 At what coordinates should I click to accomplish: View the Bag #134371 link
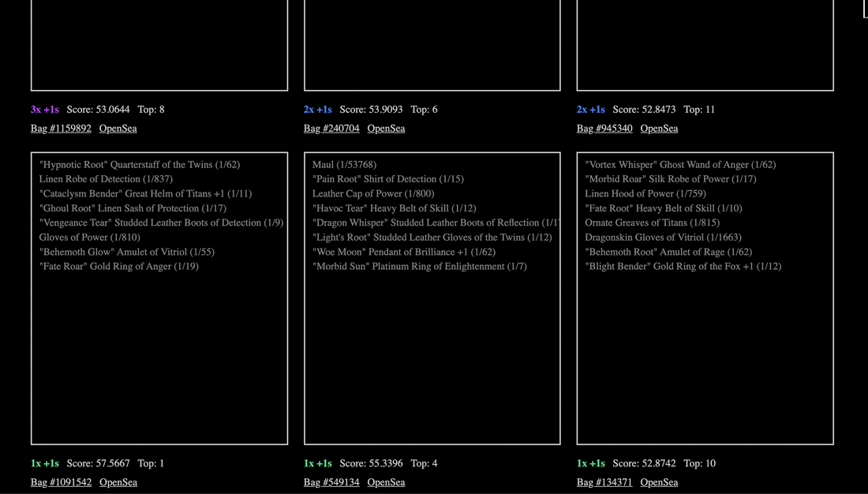coord(604,482)
